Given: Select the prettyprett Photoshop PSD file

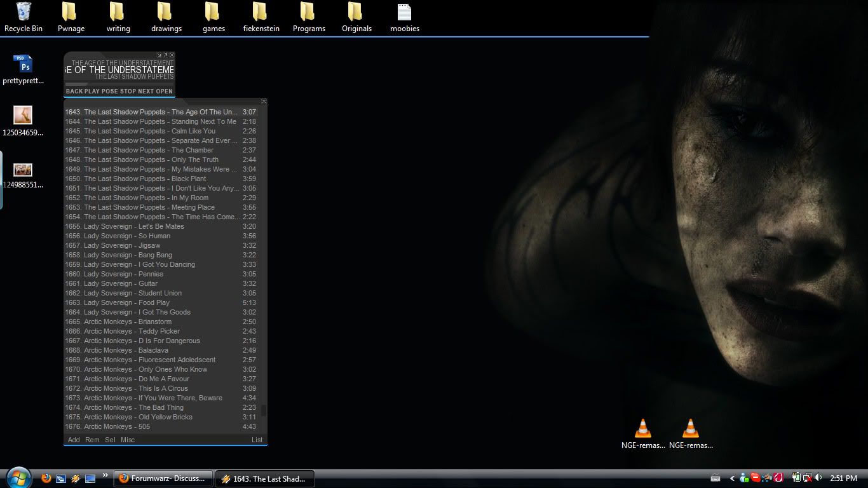Looking at the screenshot, I should [x=24, y=69].
